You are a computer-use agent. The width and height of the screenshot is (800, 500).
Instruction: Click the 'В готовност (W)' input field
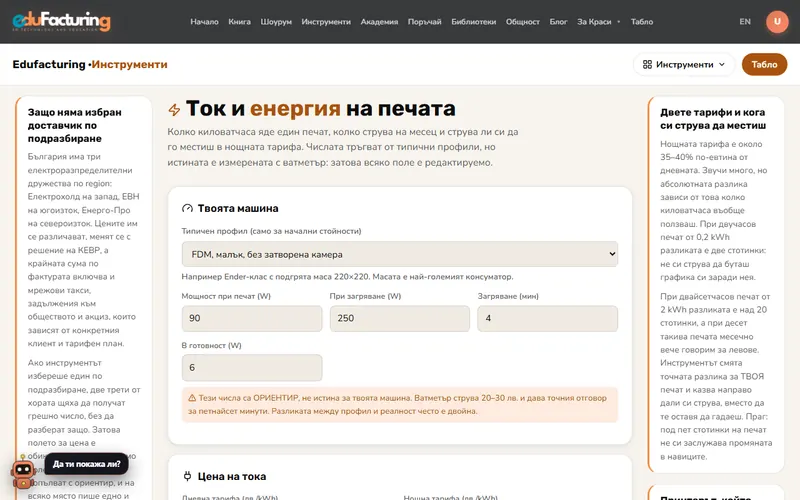pyautogui.click(x=252, y=367)
